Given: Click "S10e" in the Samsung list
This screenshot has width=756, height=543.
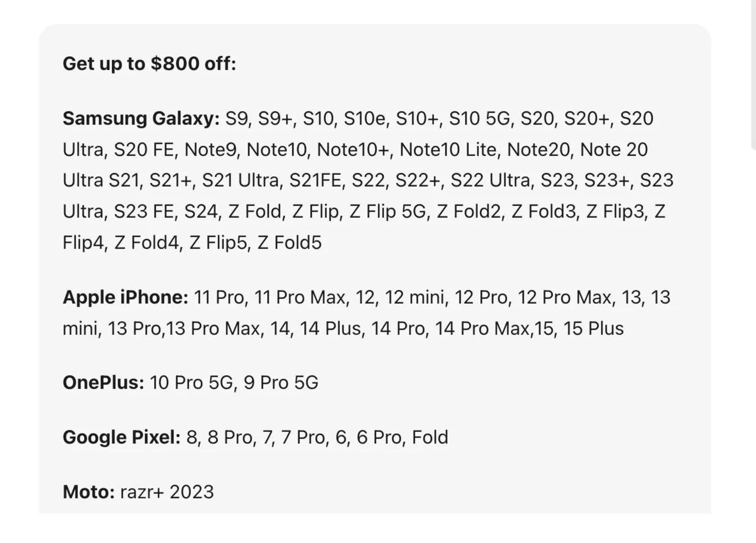Looking at the screenshot, I should [x=364, y=118].
